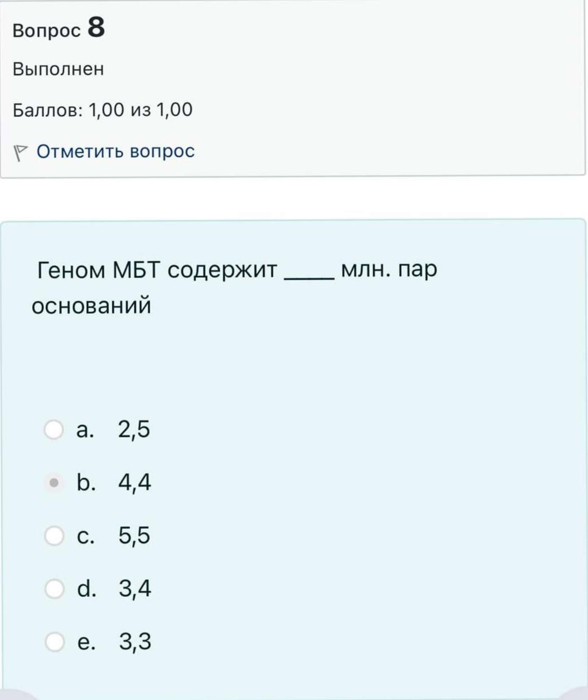The width and height of the screenshot is (588, 700).
Task: Select radio button for option a
Action: coord(54,429)
